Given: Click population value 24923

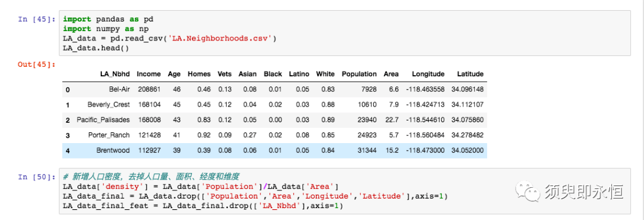Looking at the screenshot, I should click(367, 135).
